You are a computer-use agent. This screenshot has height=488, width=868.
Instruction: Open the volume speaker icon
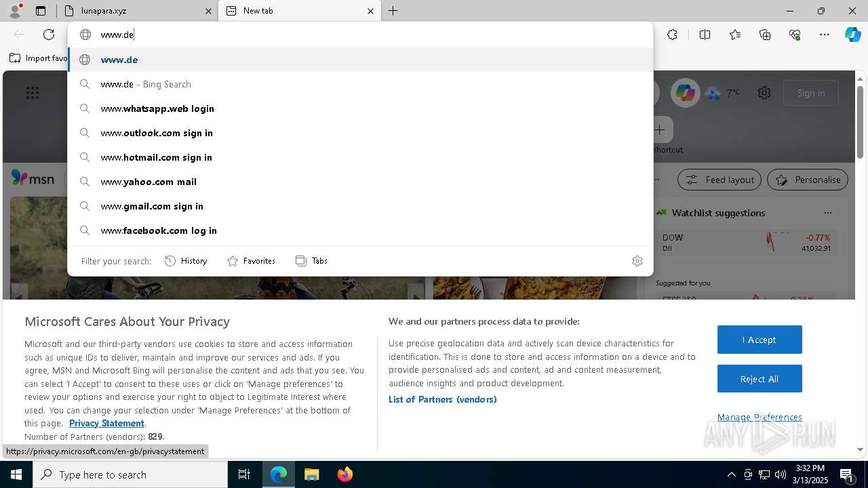click(x=781, y=474)
